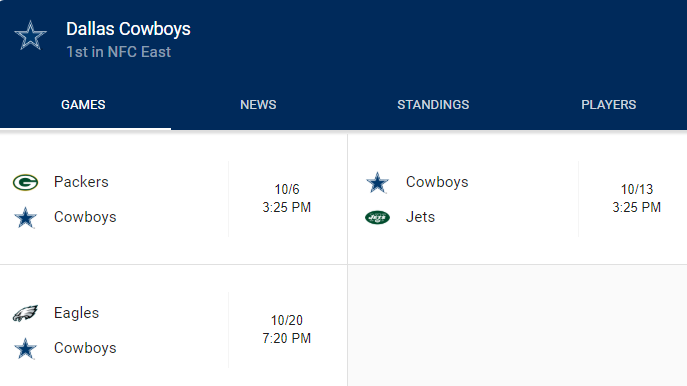Screen dimensions: 687x386
Task: Click the Philadelphia Eagles logo
Action: (25, 313)
